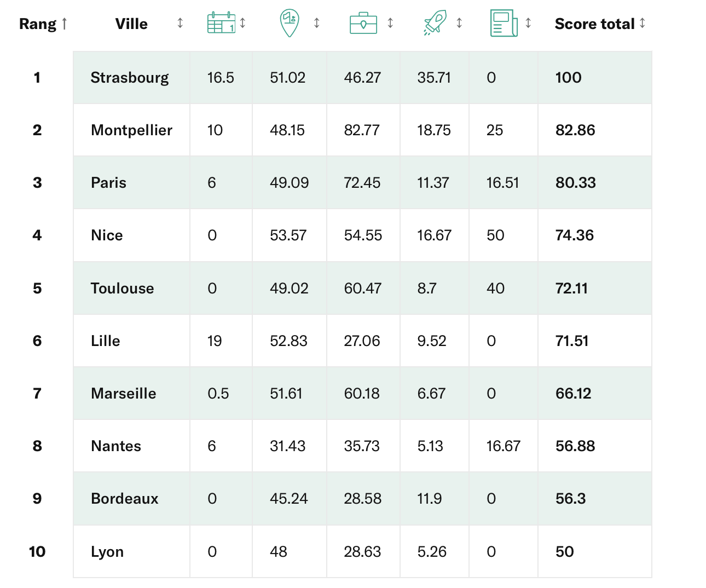Select the Strasbourg city cell
Viewport: 706px width, 588px height.
[130, 78]
